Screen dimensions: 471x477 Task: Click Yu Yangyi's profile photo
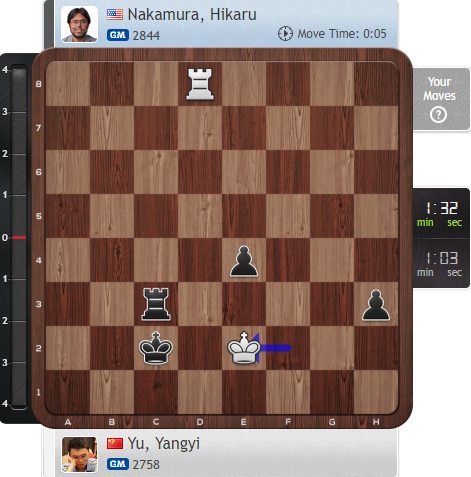coord(79,455)
